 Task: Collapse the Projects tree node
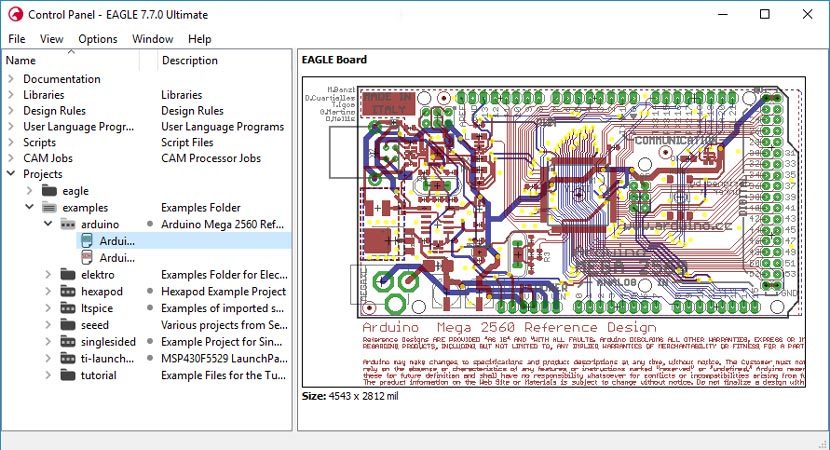click(11, 173)
